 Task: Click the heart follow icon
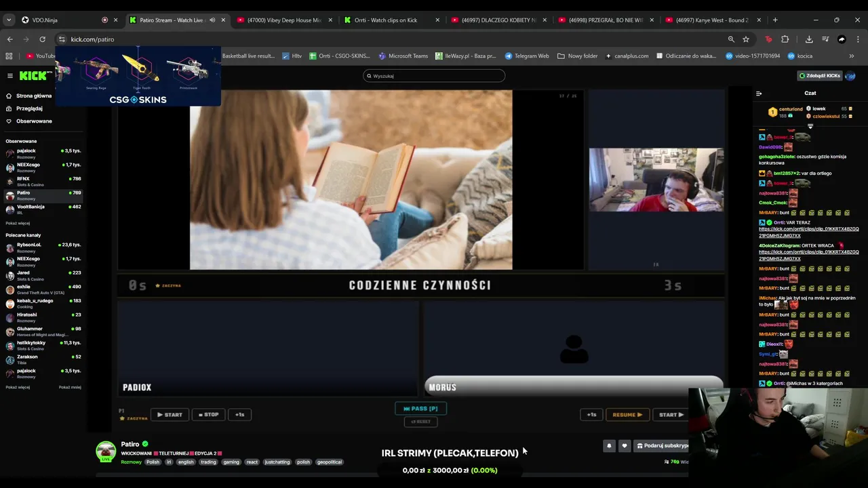(625, 445)
